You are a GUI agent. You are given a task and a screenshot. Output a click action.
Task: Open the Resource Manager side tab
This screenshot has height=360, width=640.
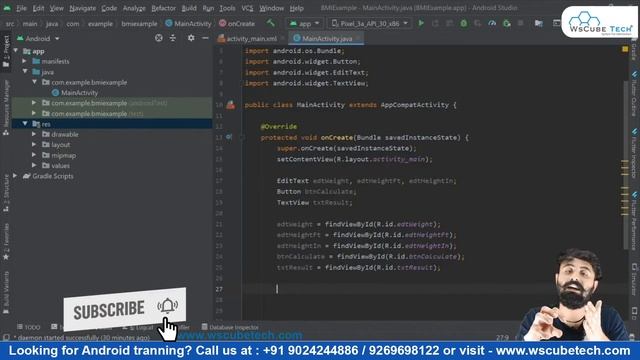[6, 107]
